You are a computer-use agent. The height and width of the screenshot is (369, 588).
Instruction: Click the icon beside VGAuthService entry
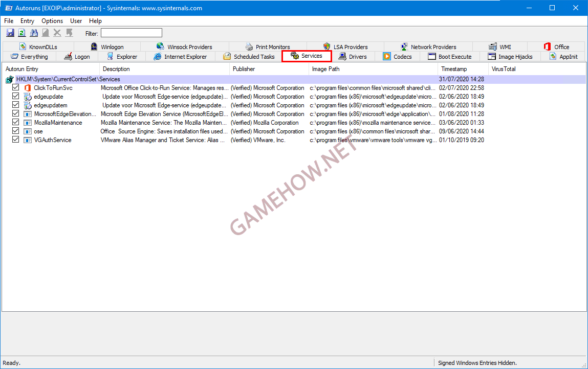[x=27, y=140]
